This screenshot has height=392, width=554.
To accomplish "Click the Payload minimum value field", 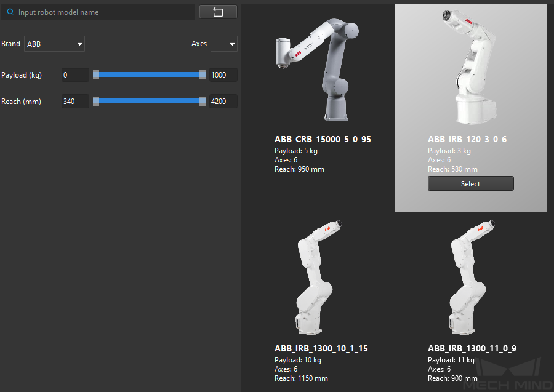I will 75,75.
